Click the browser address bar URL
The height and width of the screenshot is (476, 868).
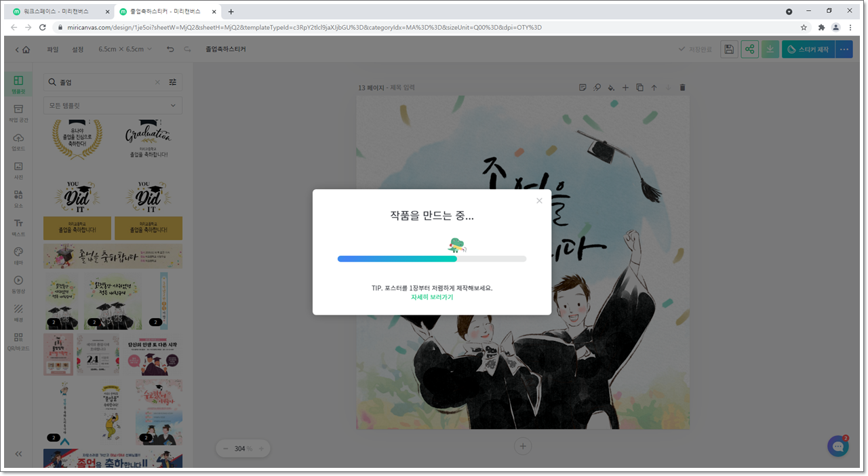click(304, 27)
